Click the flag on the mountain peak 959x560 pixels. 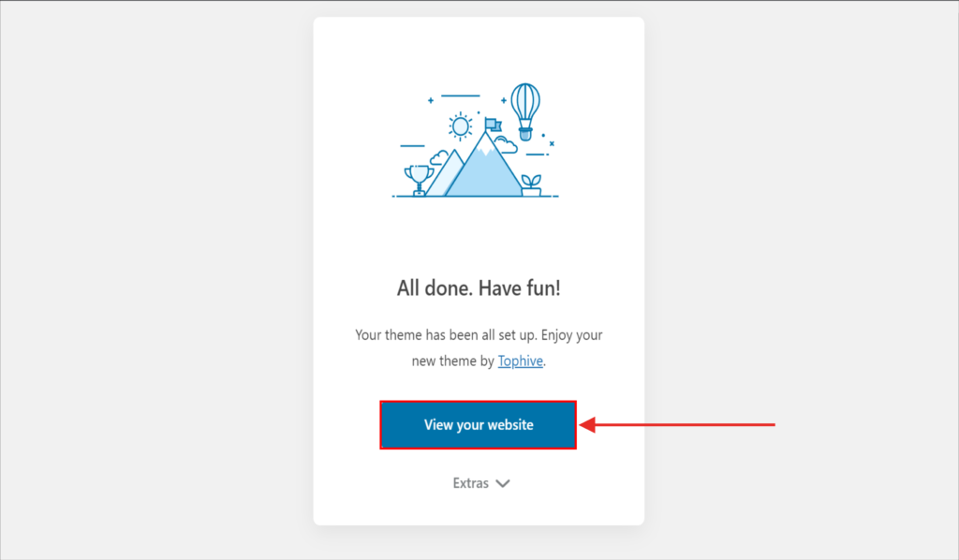(x=493, y=125)
